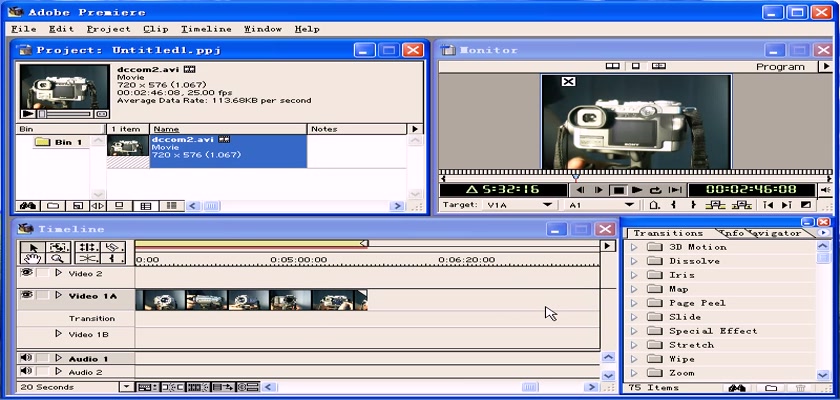Click the Mark In brace icon in Monitor
Screen dimensions: 840x400
tap(673, 205)
